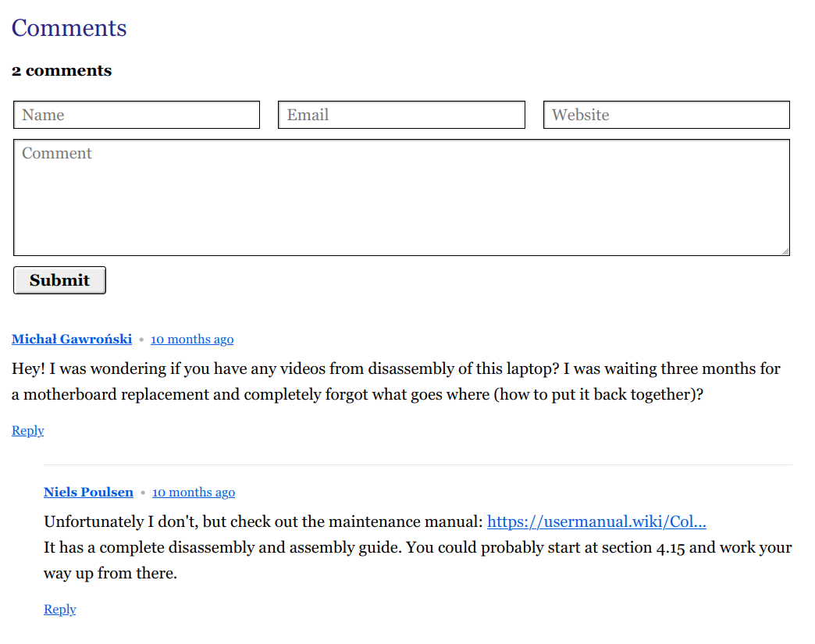Viewport: 815px width, 644px height.
Task: Open the timestamp link on Niels Poulsen's reply
Action: coord(194,493)
